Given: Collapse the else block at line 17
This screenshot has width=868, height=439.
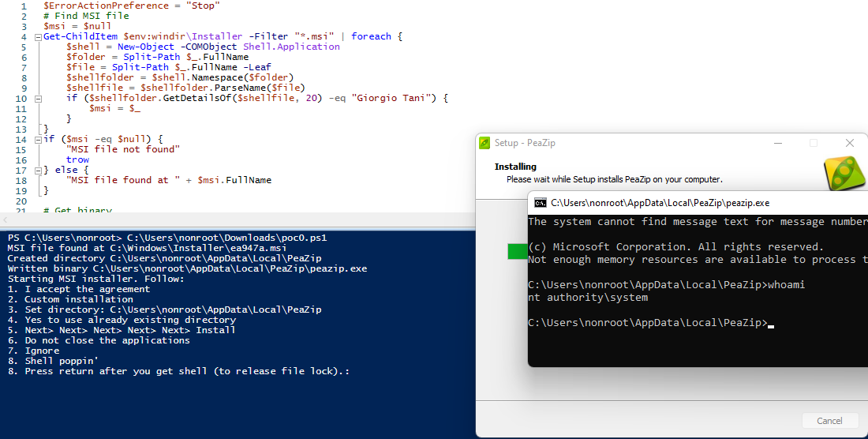Looking at the screenshot, I should pyautogui.click(x=38, y=171).
